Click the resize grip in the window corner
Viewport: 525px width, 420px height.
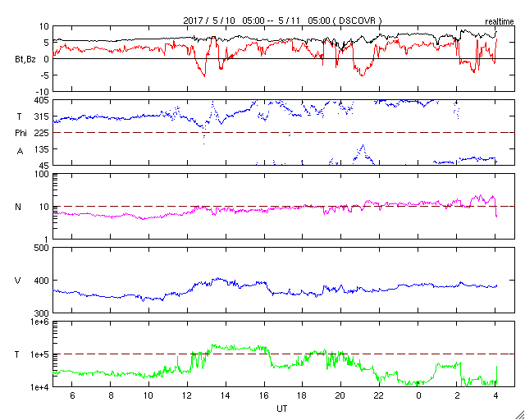[x=520, y=415]
